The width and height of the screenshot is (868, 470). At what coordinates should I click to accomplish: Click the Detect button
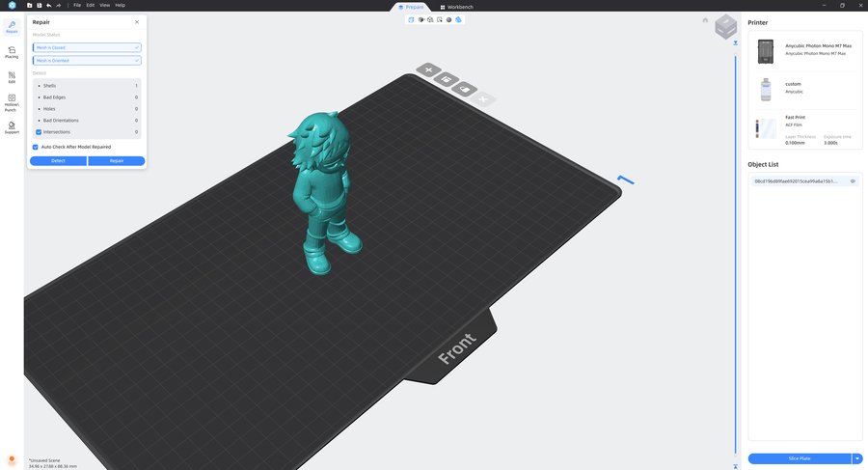(x=58, y=161)
